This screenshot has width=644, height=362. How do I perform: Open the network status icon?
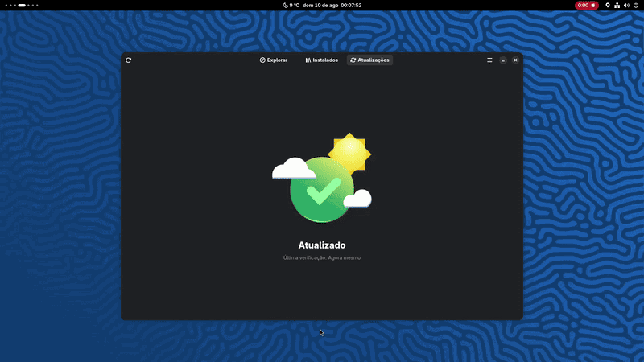click(x=617, y=6)
